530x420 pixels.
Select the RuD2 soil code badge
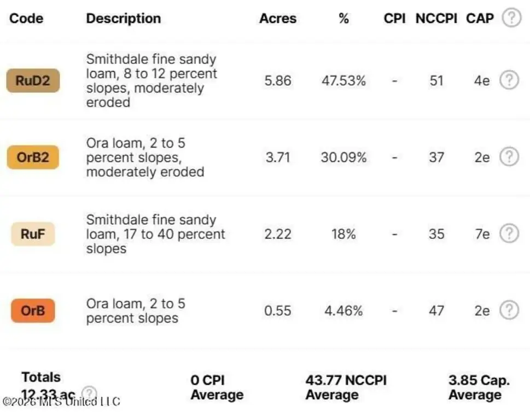pyautogui.click(x=33, y=80)
